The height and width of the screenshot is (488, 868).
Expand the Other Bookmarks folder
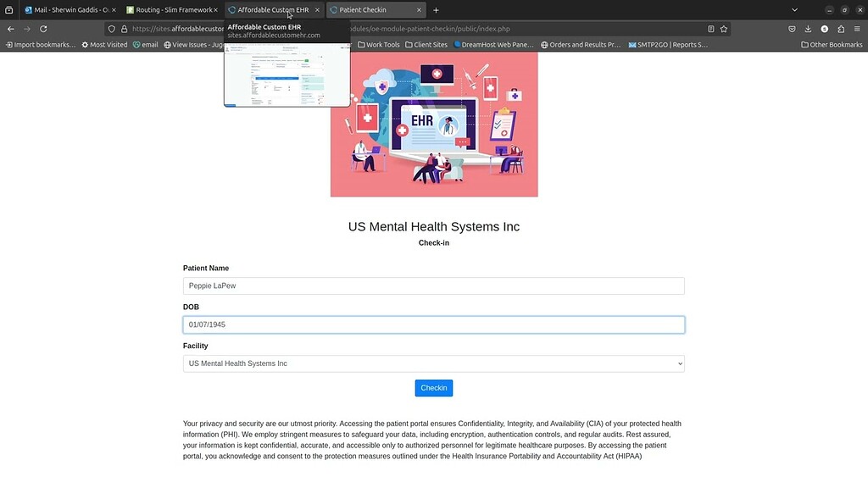pyautogui.click(x=834, y=44)
